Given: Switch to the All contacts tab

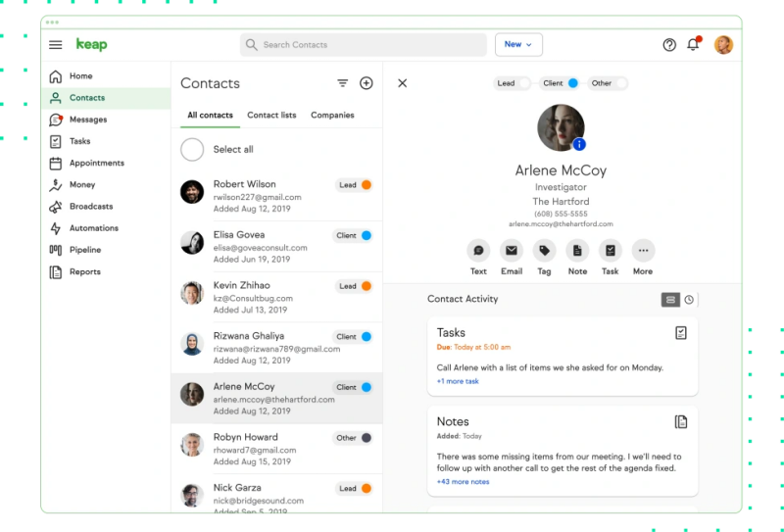Looking at the screenshot, I should pos(210,115).
